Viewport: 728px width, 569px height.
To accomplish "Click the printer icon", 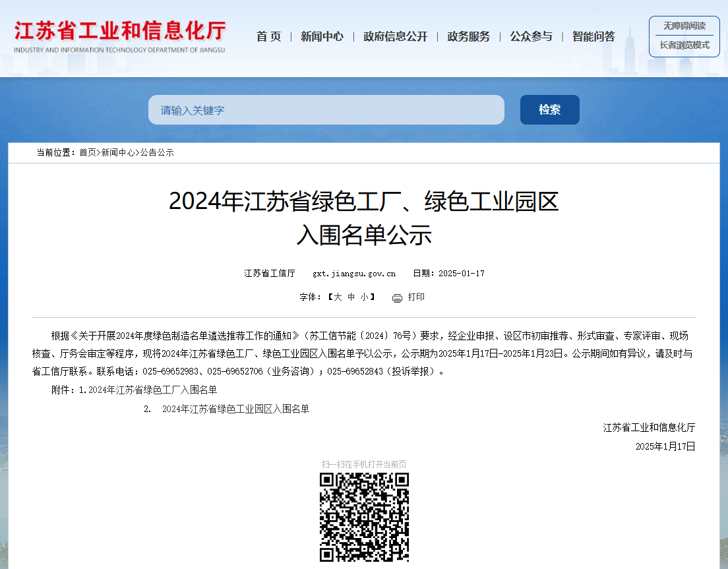I will pos(397,298).
